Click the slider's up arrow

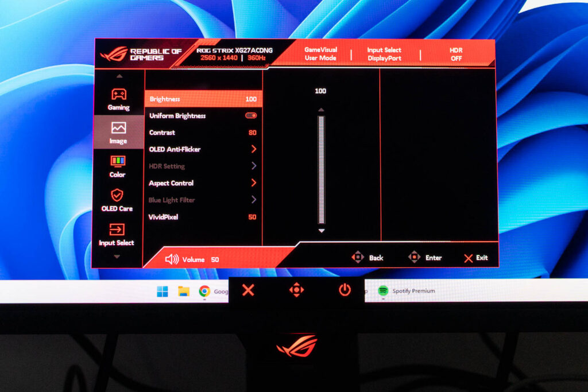pos(321,110)
